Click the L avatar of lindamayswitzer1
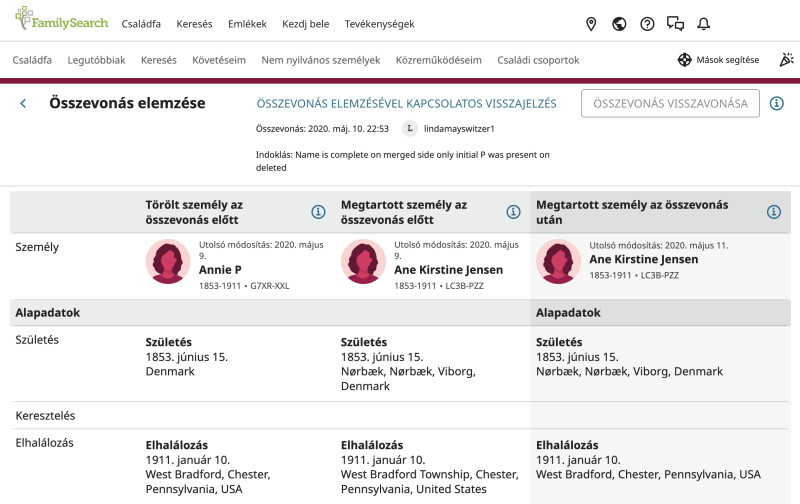 point(410,129)
